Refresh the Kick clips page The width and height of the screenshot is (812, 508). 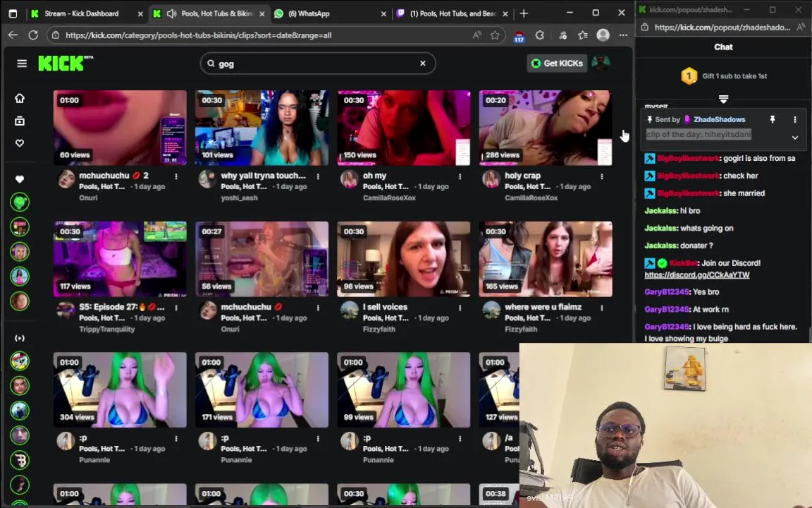click(33, 35)
